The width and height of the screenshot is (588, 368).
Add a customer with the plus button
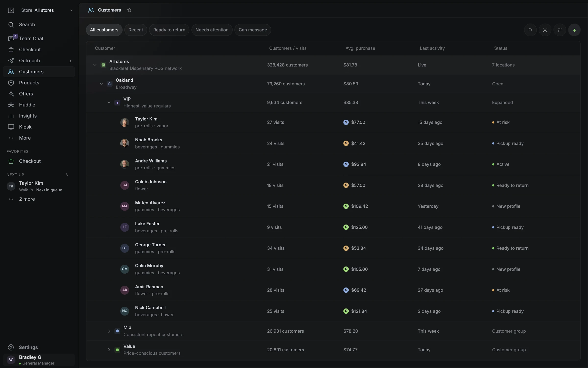[574, 30]
